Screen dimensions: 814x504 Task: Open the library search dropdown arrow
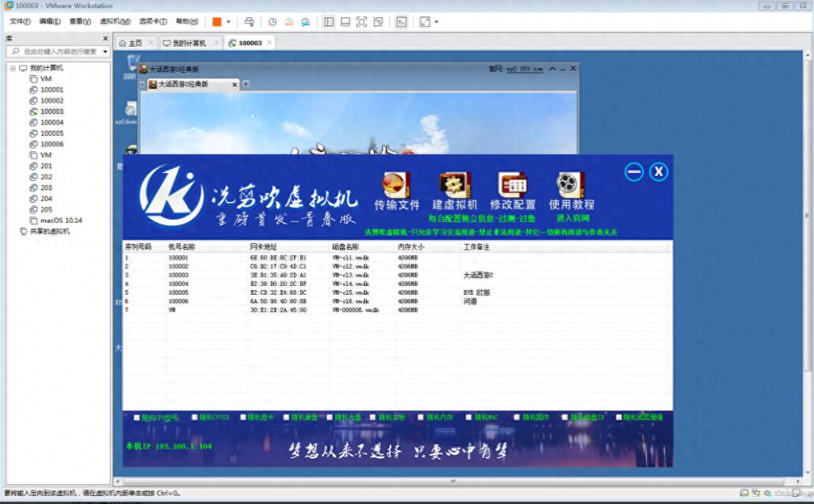point(105,51)
